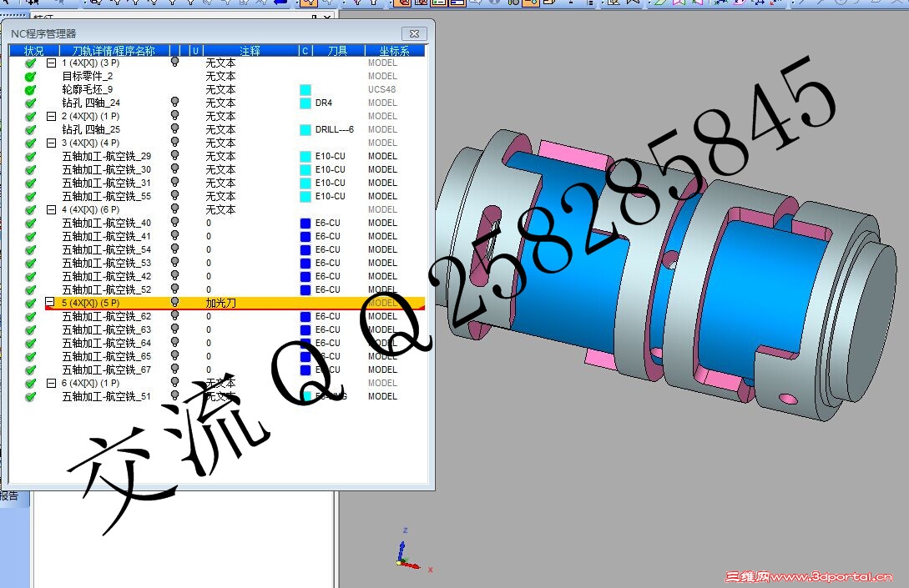909x588 pixels.
Task: Click status checkmark of 钻孔 四轴_25 row
Action: tap(30, 130)
